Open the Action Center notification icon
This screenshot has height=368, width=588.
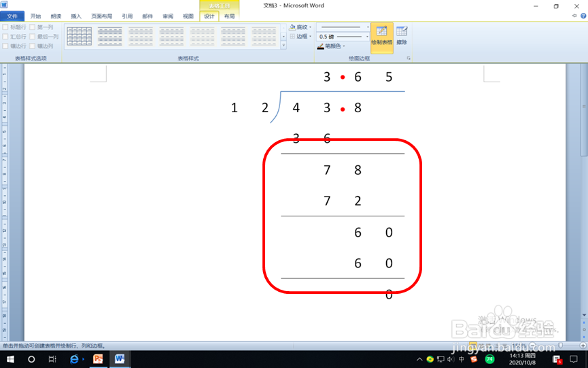coord(573,359)
